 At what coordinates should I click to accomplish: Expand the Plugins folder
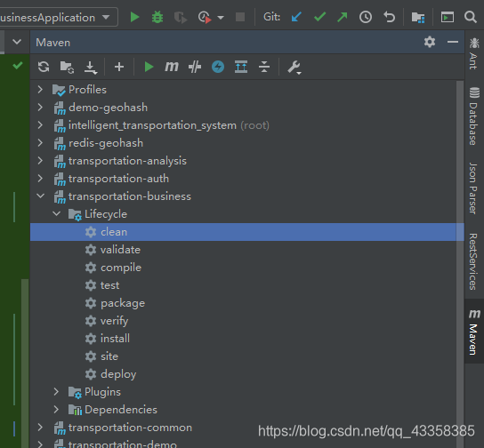(x=56, y=392)
